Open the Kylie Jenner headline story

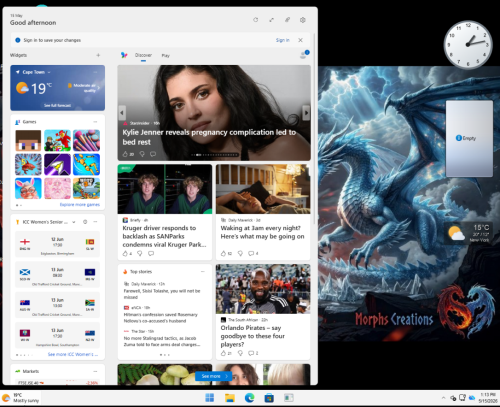tap(209, 137)
